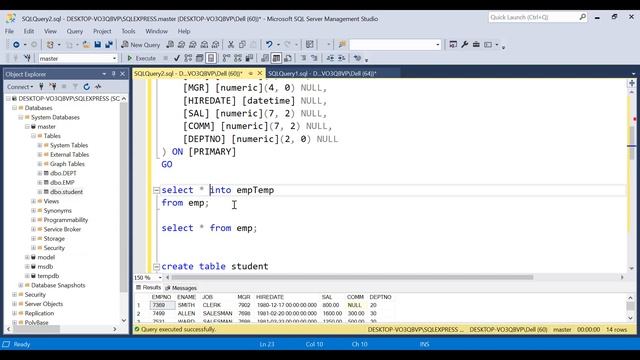Close the SQLQuery2.sql tab
This screenshot has height=360, width=640.
pos(260,73)
